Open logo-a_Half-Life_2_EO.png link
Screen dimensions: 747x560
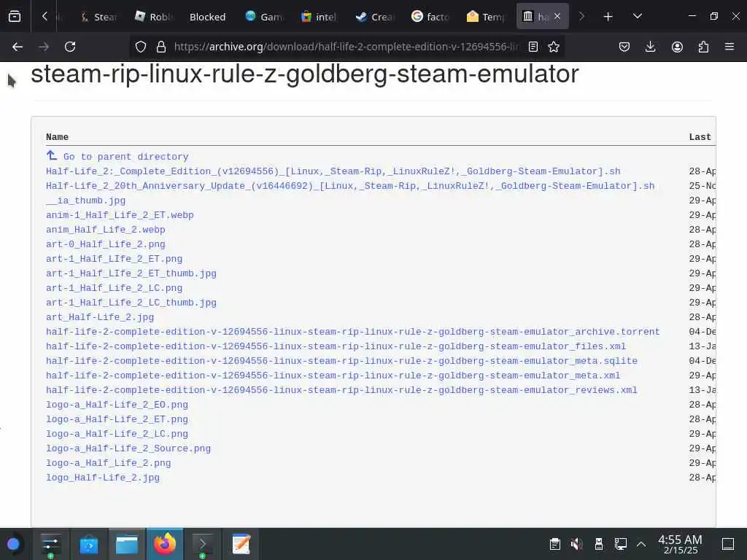click(117, 405)
